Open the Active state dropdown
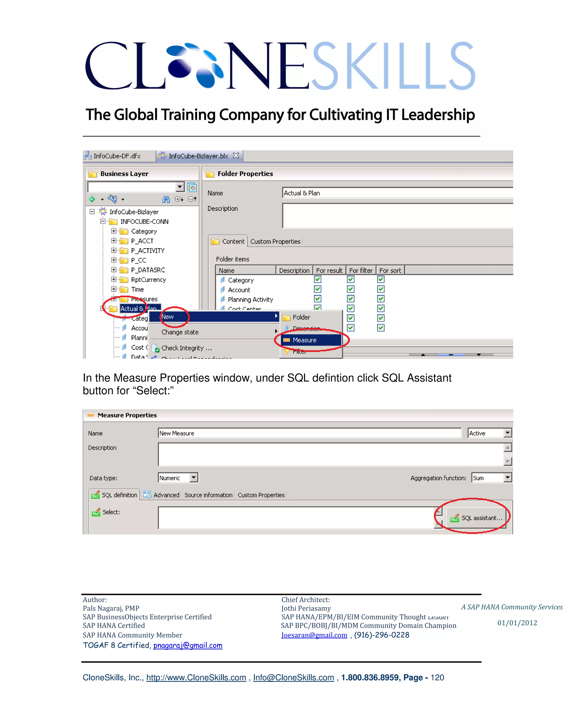 (508, 433)
